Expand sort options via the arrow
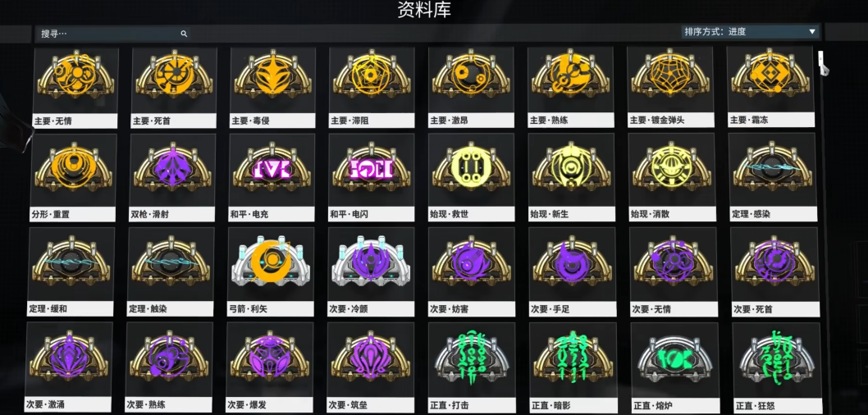 click(812, 31)
